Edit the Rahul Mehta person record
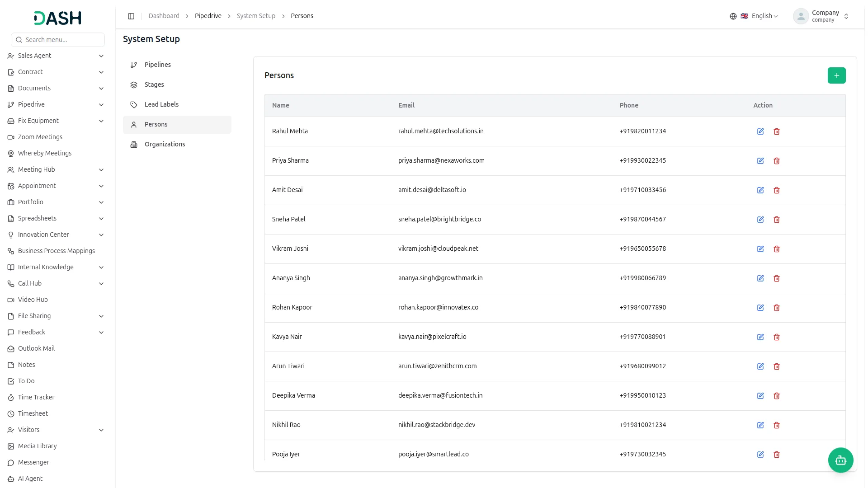The image size is (868, 488). click(x=760, y=131)
